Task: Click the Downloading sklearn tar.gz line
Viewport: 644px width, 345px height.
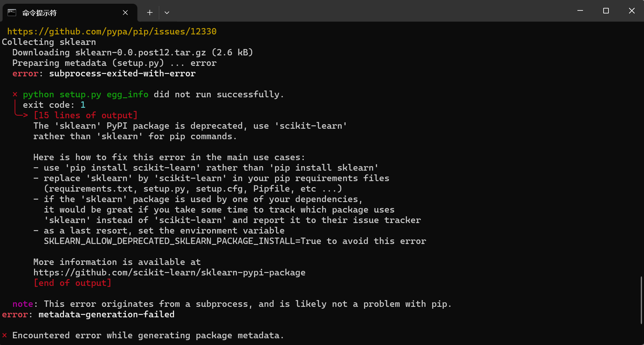Action: coord(132,52)
